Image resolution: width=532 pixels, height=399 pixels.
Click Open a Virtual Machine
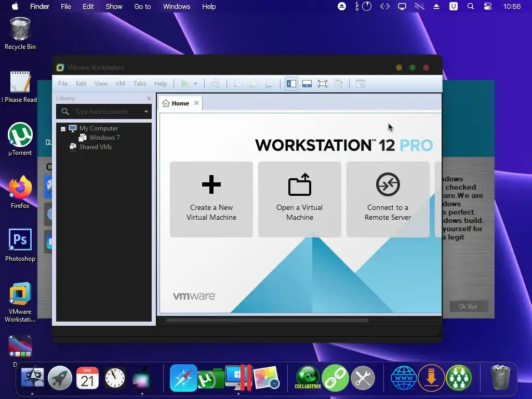click(300, 199)
